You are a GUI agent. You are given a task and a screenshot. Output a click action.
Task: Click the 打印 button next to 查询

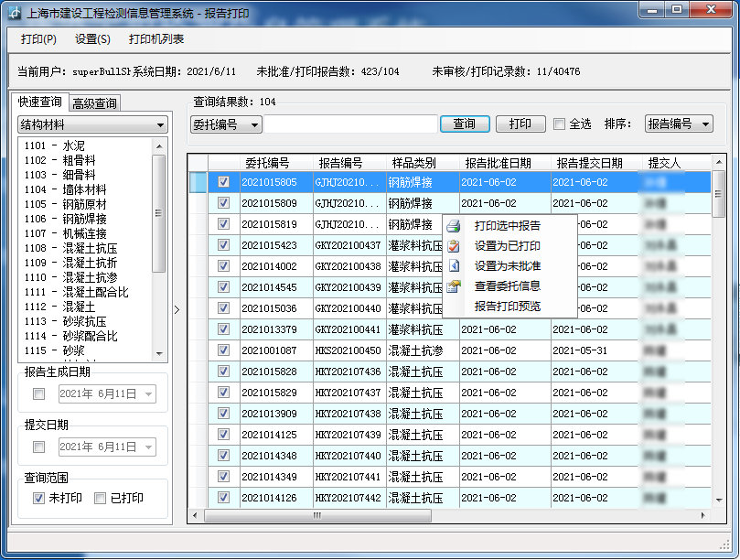520,124
